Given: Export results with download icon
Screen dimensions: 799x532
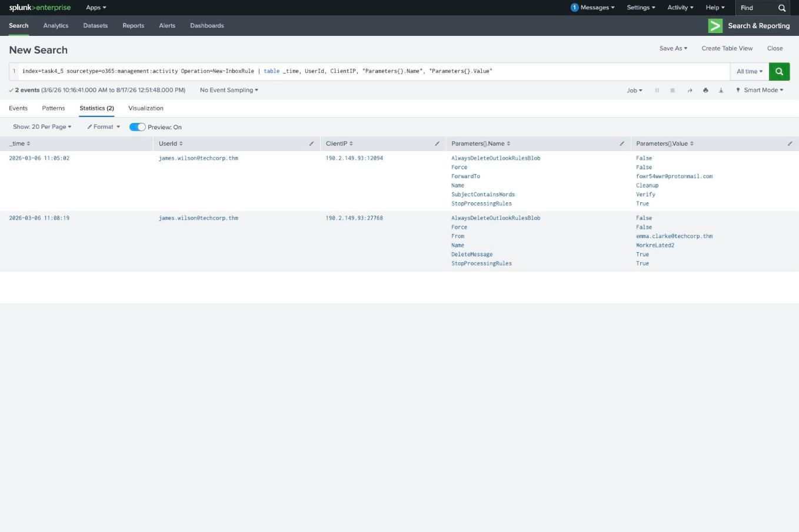Looking at the screenshot, I should point(721,91).
